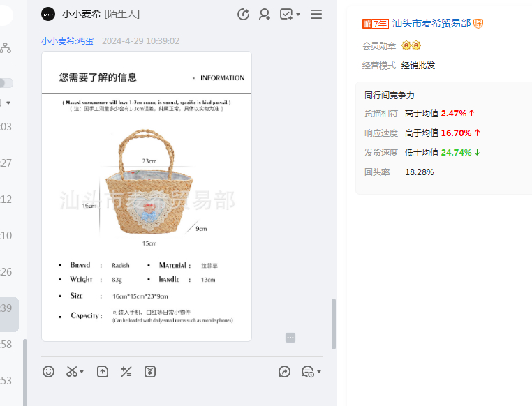Open the quick reply phrases icon
This screenshot has width=532, height=406.
pyautogui.click(x=308, y=371)
